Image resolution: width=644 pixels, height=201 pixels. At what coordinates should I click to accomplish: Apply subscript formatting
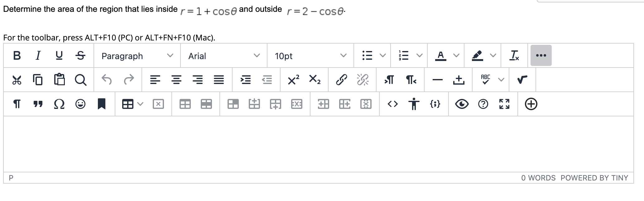[315, 80]
